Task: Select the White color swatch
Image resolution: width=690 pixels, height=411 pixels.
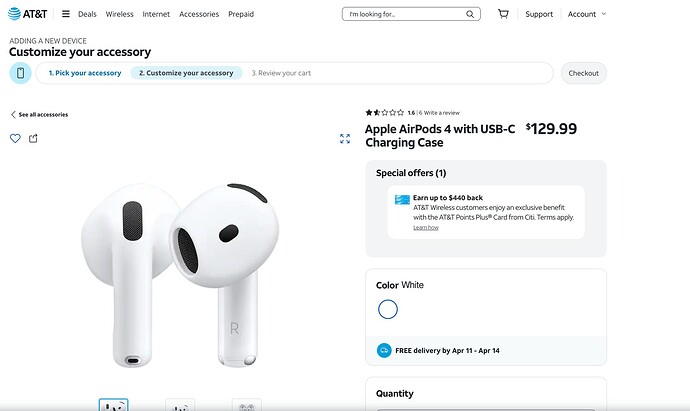Action: (x=388, y=309)
